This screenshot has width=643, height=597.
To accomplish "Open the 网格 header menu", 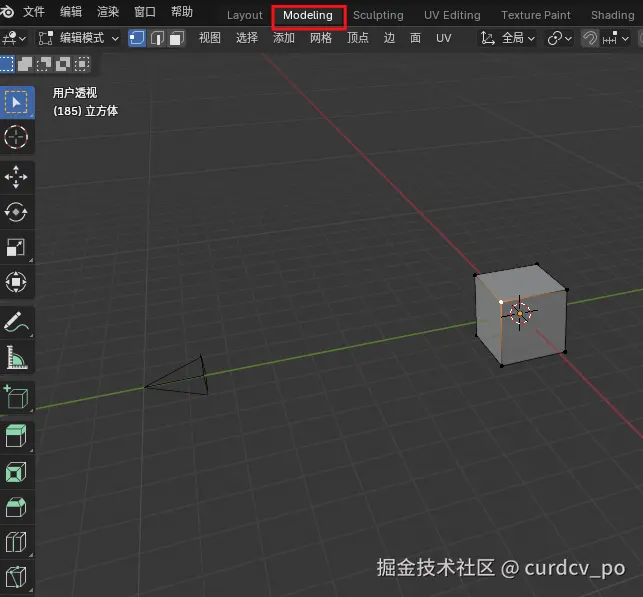I will pos(321,38).
